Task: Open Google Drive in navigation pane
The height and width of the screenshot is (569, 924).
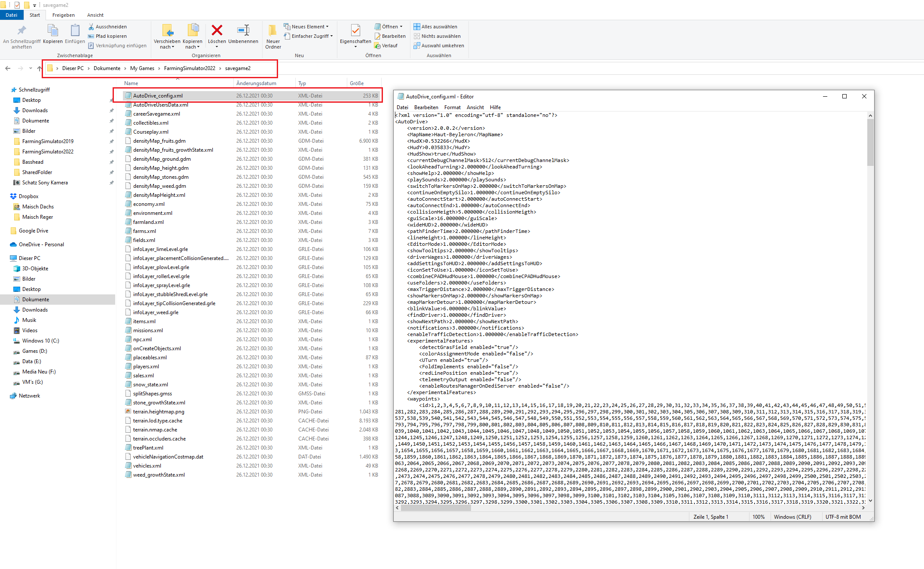Action: [33, 231]
